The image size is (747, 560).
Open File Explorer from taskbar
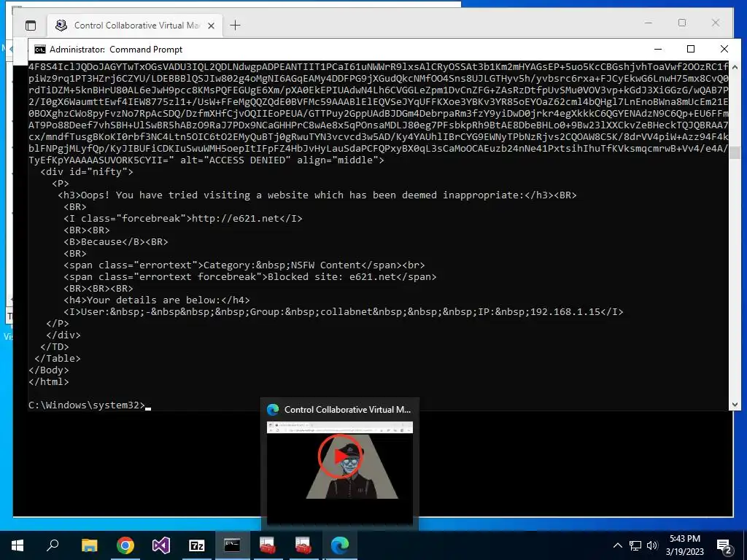(x=89, y=545)
